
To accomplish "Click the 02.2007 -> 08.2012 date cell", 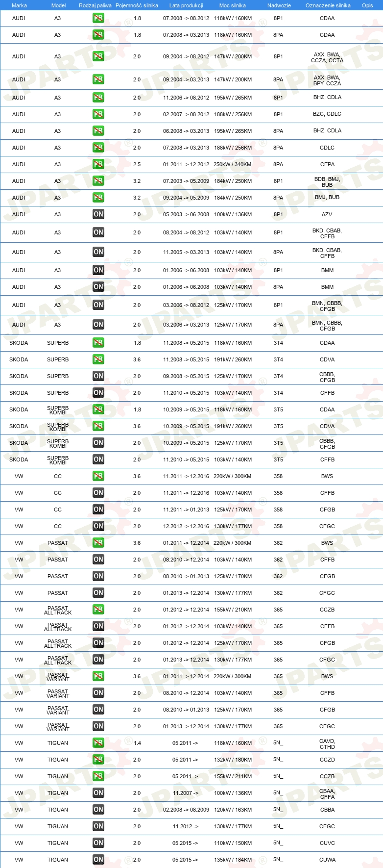I will 186,114.
